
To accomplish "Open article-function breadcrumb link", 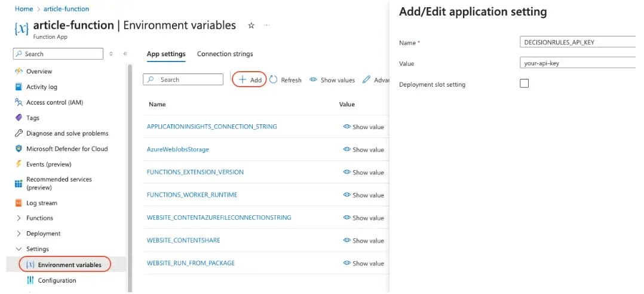I will (66, 8).
